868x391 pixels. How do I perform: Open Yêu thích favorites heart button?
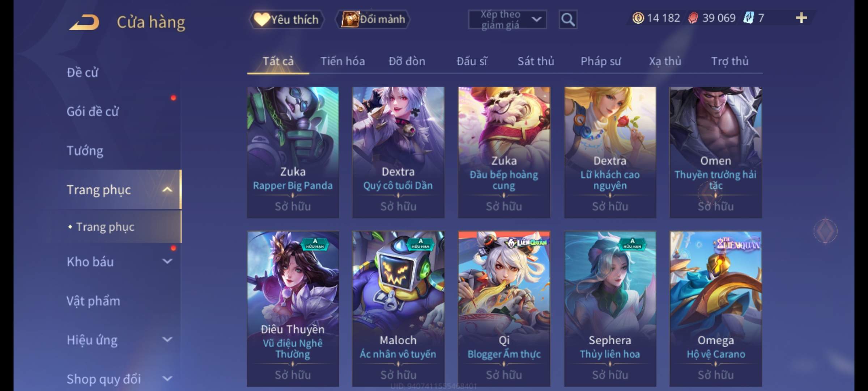pyautogui.click(x=286, y=20)
